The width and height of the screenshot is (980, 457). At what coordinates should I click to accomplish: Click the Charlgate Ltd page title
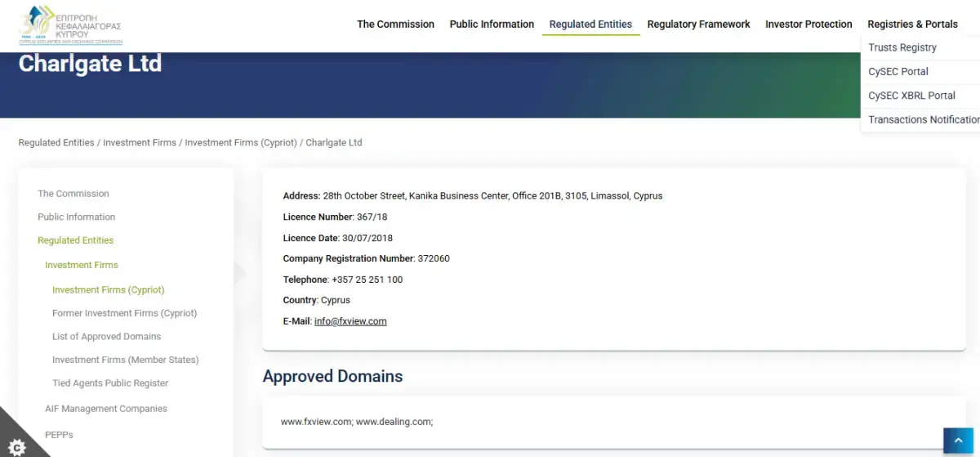click(x=90, y=63)
